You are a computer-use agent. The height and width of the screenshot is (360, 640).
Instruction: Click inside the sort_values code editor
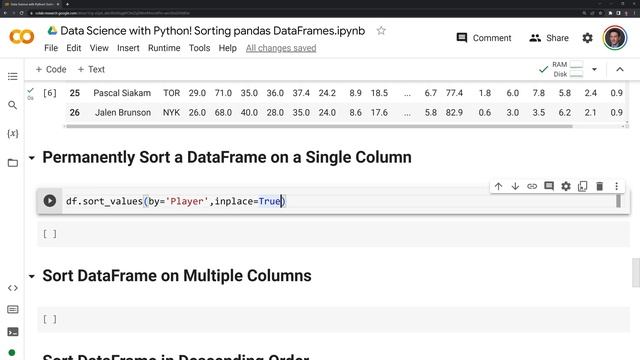[339, 201]
